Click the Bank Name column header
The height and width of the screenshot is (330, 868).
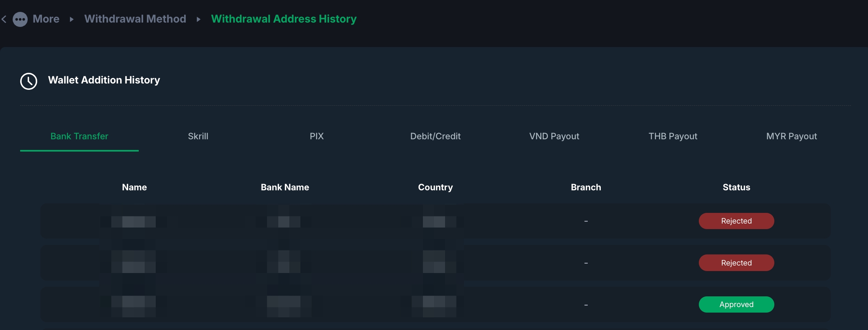pyautogui.click(x=285, y=187)
